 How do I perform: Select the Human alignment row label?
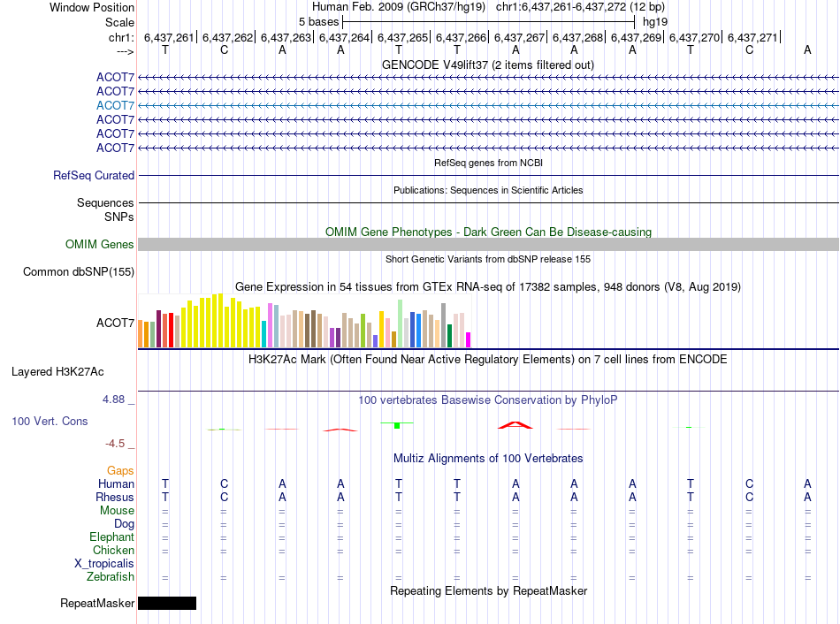[116, 483]
